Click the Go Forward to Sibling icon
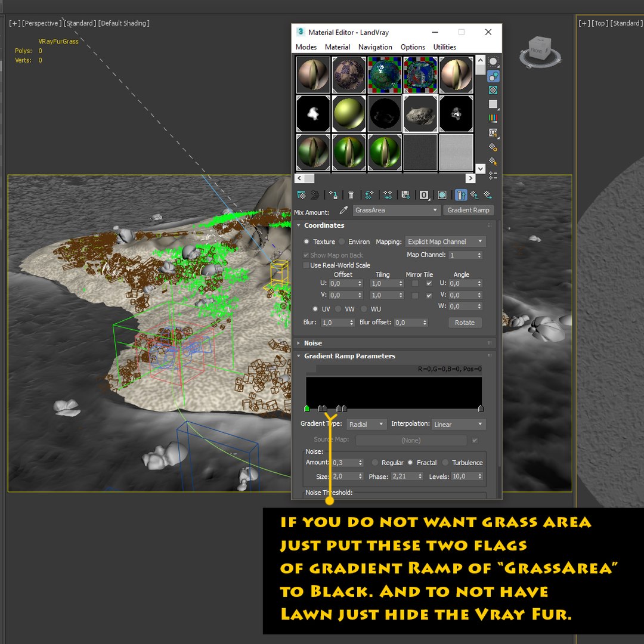The image size is (644, 644). 488,194
